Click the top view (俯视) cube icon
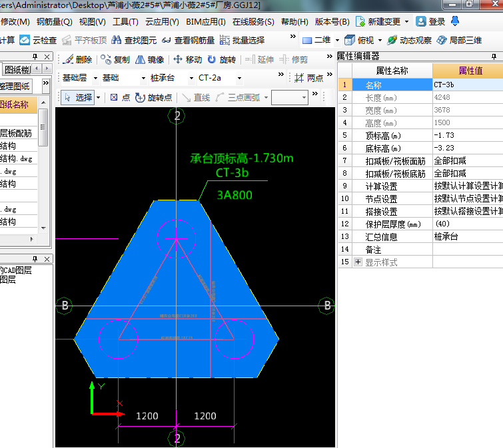This screenshot has height=448, width=503. click(349, 40)
